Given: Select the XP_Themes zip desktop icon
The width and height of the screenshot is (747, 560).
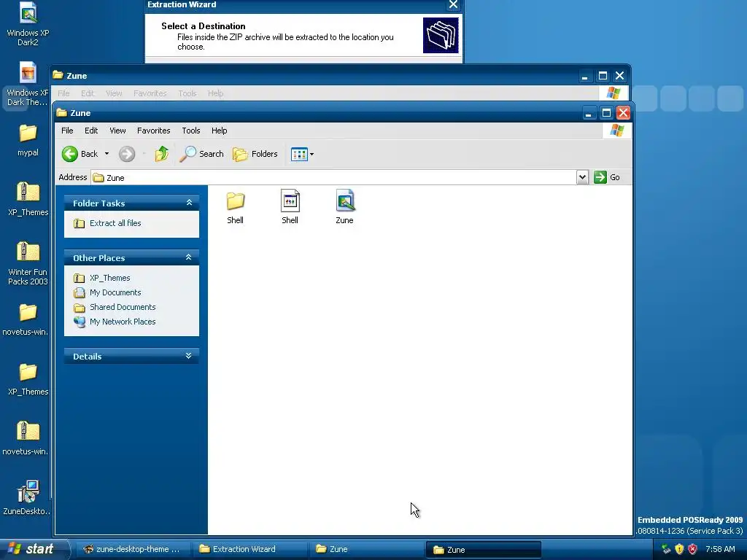Looking at the screenshot, I should [x=28, y=199].
